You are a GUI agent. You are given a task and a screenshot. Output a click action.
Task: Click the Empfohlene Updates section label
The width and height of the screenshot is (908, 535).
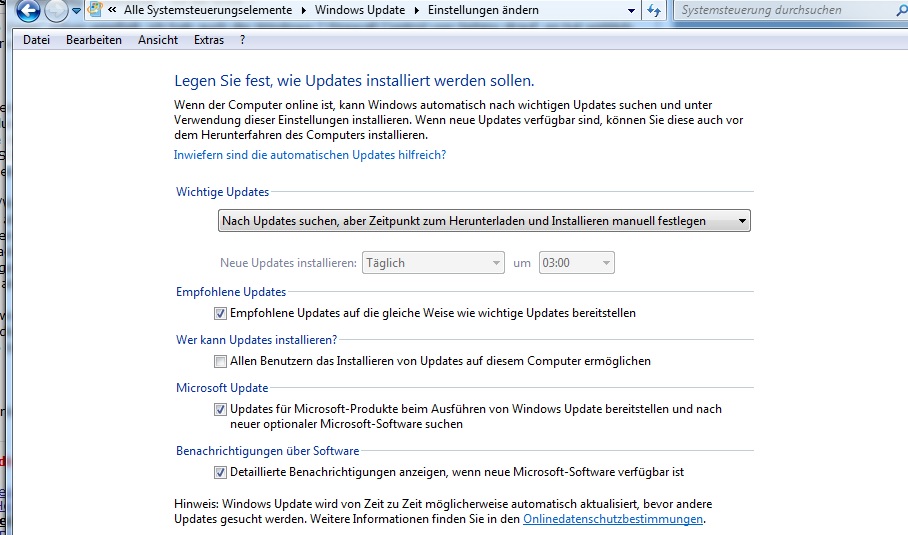tap(231, 292)
